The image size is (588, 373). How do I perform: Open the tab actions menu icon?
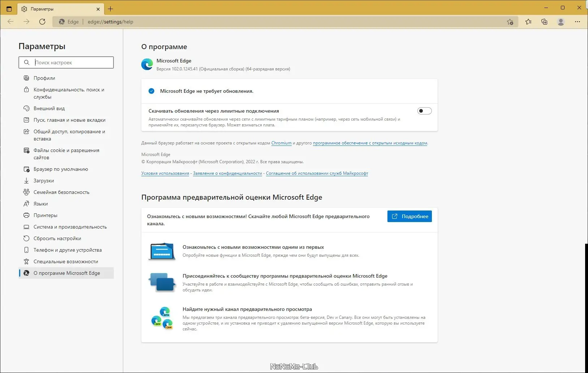pos(9,9)
